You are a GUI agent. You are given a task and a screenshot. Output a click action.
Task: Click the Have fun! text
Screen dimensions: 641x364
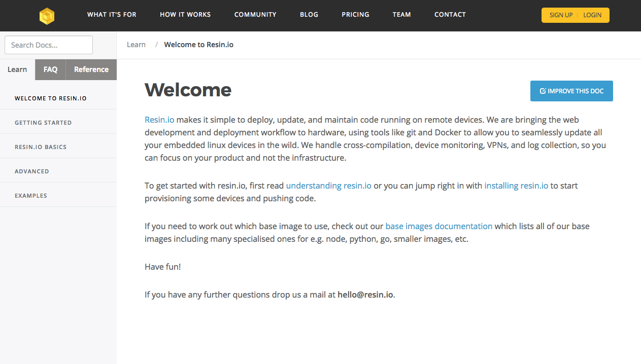click(163, 267)
